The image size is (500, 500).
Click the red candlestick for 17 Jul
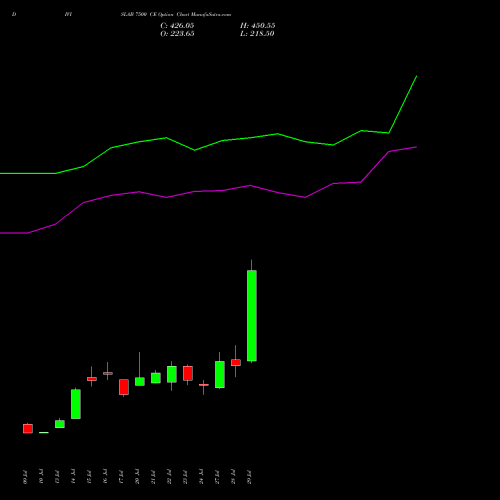124,387
